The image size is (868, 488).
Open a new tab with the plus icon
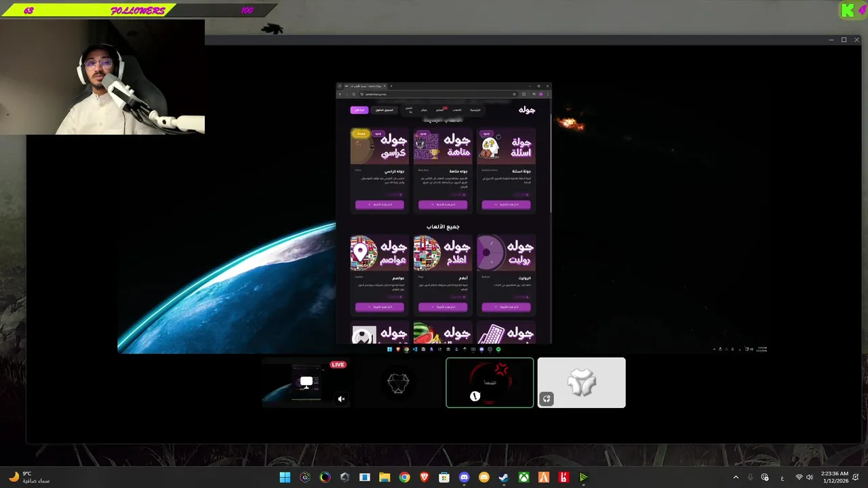[391, 86]
